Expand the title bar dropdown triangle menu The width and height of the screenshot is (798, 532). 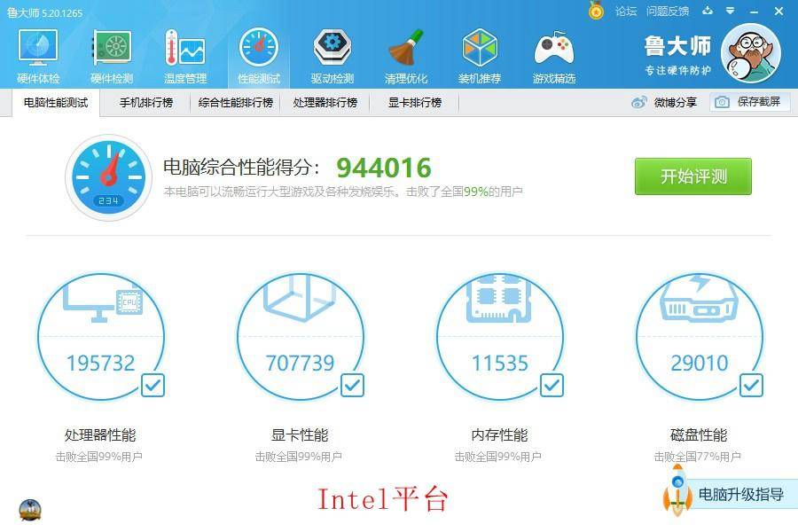pos(731,11)
